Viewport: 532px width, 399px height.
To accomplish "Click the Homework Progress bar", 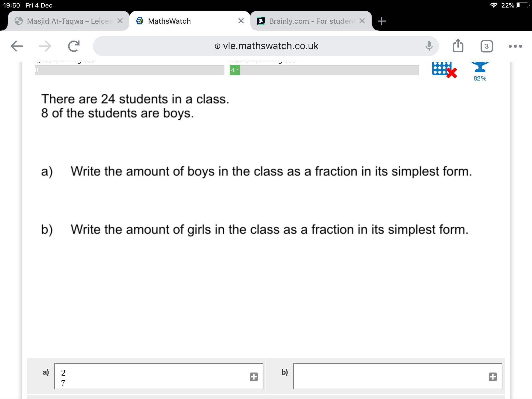I will coord(324,70).
